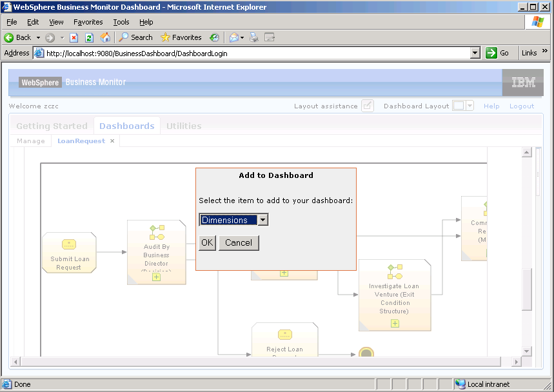Click the horizontal scrollbar thumb
The image size is (554, 392).
click(261, 362)
